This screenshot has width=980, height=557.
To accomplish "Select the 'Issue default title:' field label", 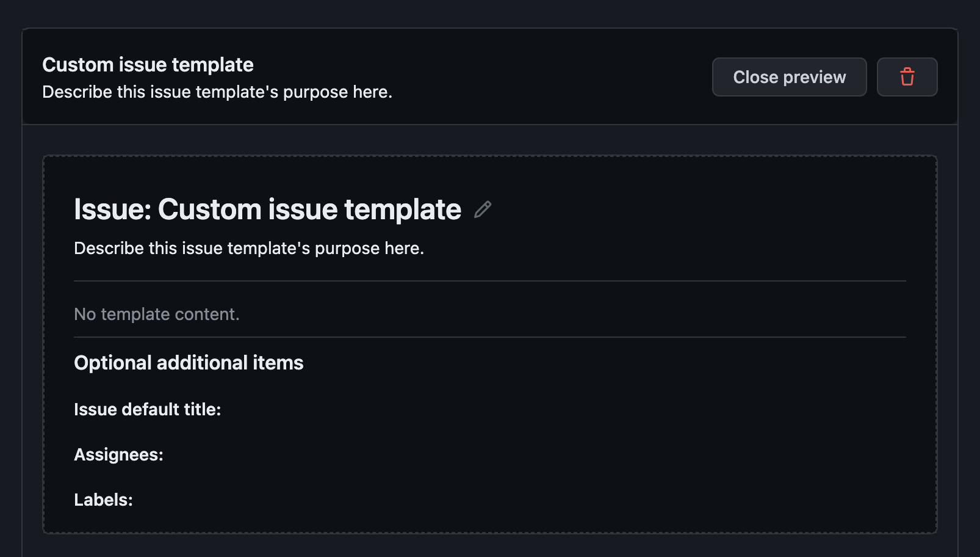I will (x=147, y=409).
